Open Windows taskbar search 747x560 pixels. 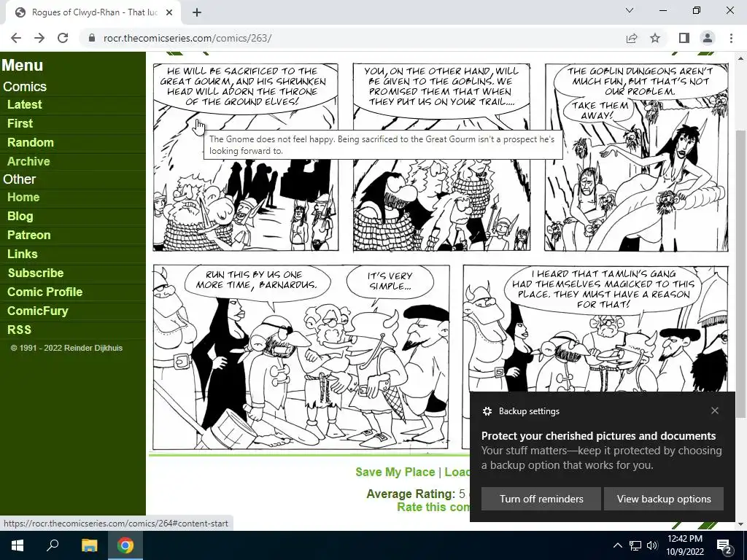coord(53,545)
